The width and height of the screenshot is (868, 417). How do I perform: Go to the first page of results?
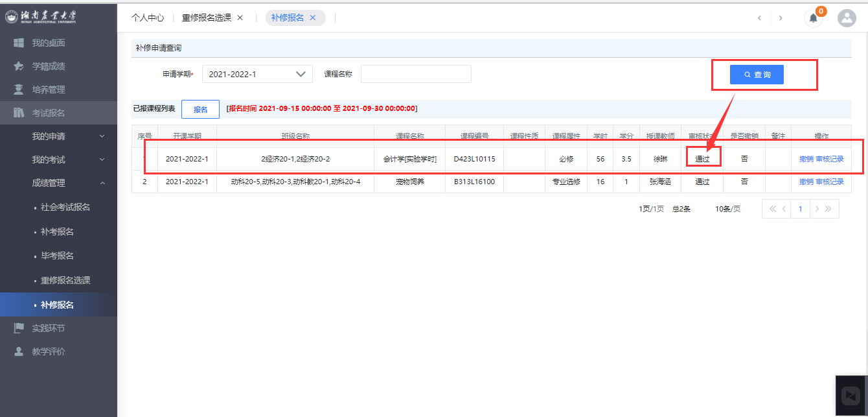[x=771, y=209]
